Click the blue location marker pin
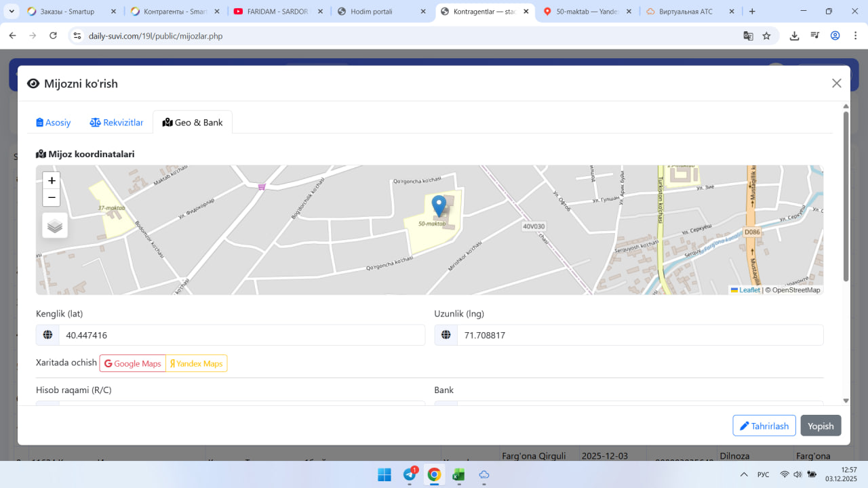The image size is (868, 488). click(x=439, y=205)
